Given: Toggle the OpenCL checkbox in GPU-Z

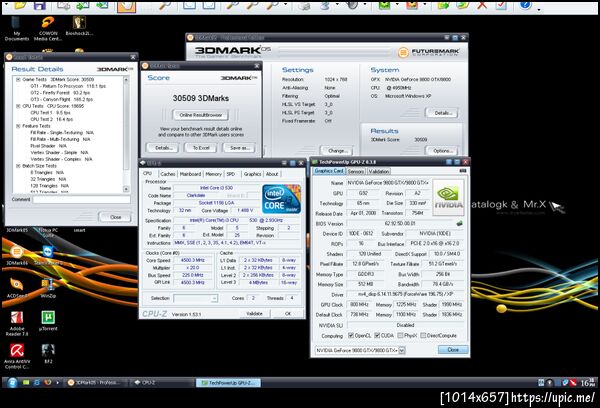Looking at the screenshot, I should (x=351, y=335).
